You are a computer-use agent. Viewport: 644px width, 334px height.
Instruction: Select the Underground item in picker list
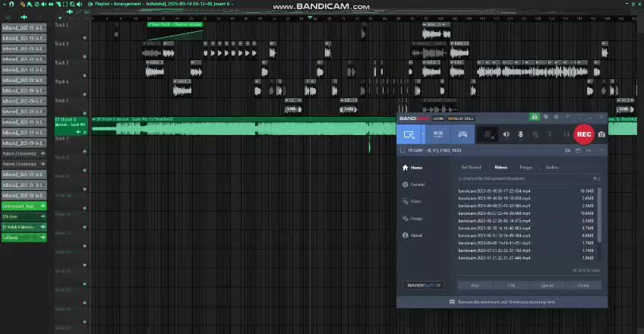coord(24,206)
